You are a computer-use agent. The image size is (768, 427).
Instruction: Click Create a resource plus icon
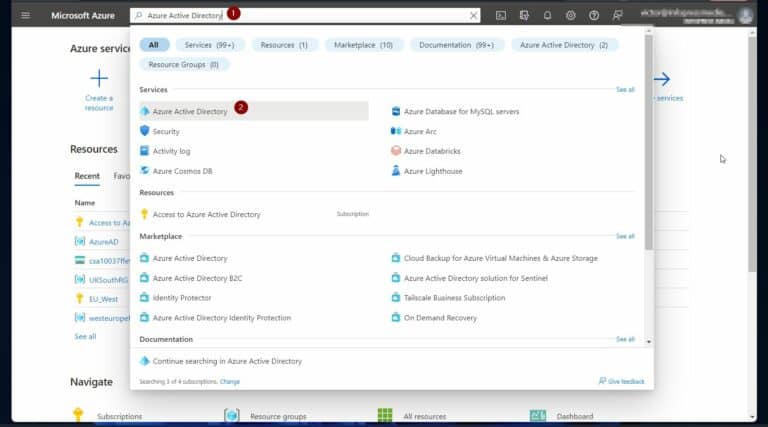[99, 78]
